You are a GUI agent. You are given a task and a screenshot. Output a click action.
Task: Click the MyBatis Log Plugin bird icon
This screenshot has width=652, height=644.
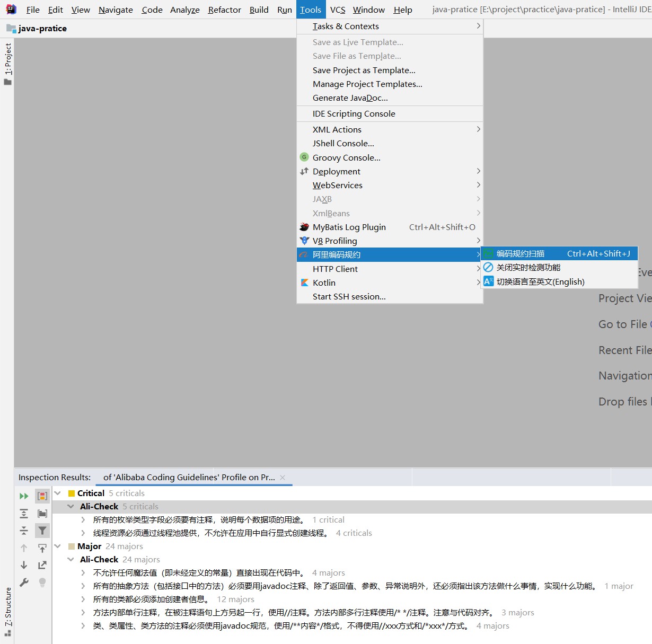(x=304, y=227)
